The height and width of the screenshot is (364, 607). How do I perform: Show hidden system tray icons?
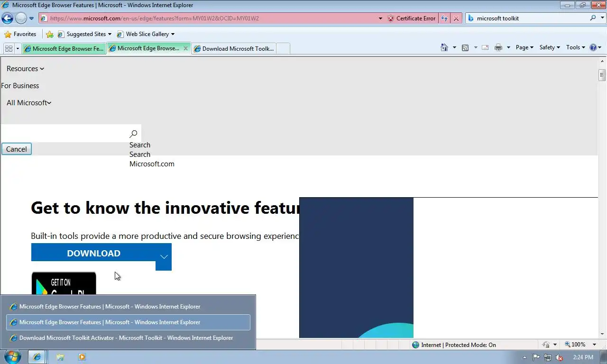pyautogui.click(x=524, y=357)
